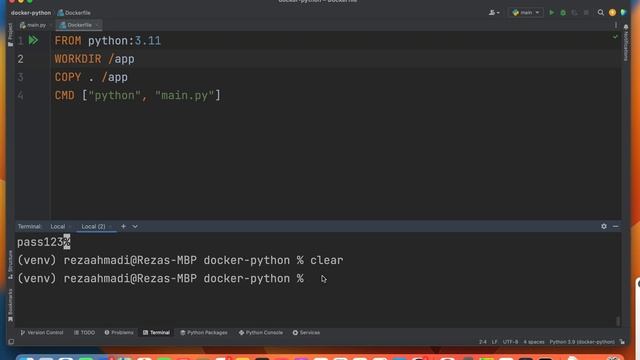Open Search Everywhere magnifier

(x=601, y=13)
